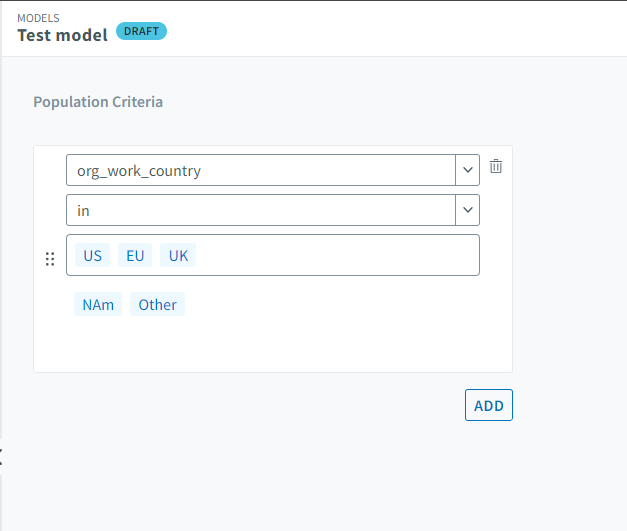Select the EU value tag

click(135, 255)
